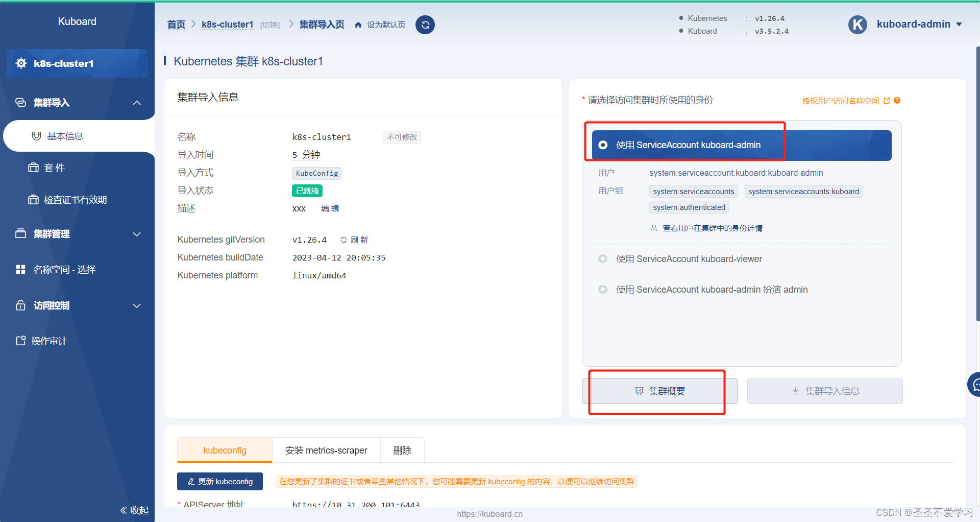
Task: Click the 基本信息 magnet icon
Action: click(x=36, y=136)
